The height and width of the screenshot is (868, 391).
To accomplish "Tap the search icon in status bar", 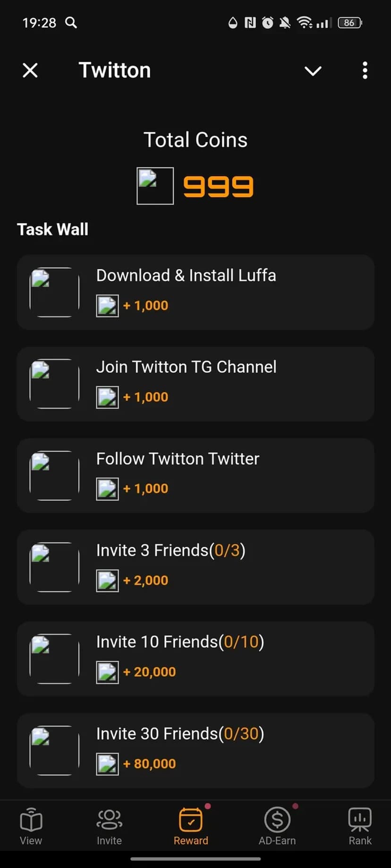I will pyautogui.click(x=71, y=23).
